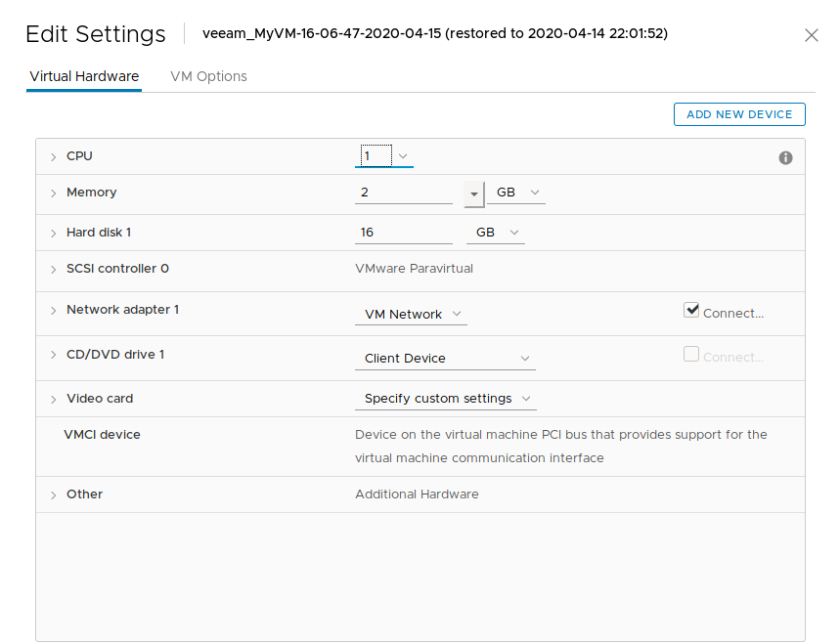Click the Add New Device button
The height and width of the screenshot is (644, 840).
(739, 114)
